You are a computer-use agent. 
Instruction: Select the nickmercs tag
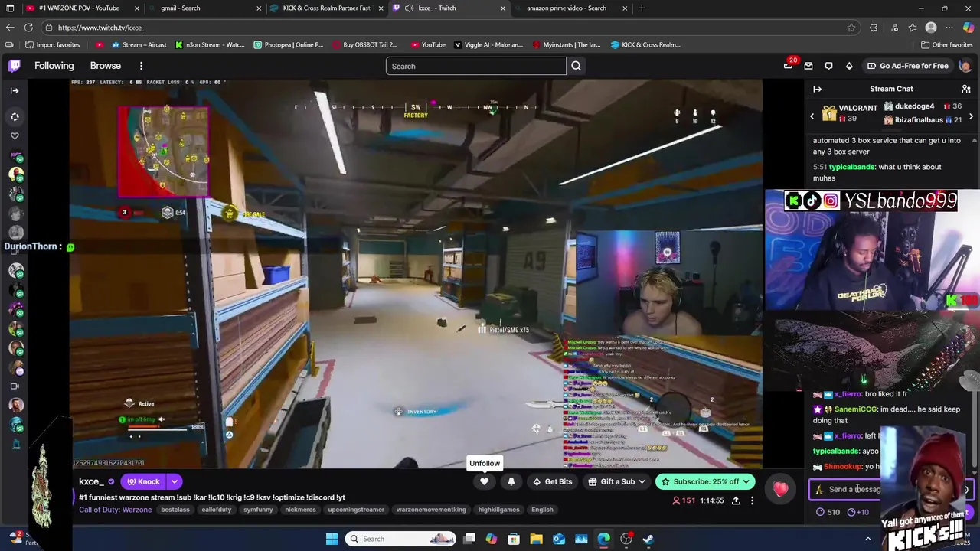(300, 510)
